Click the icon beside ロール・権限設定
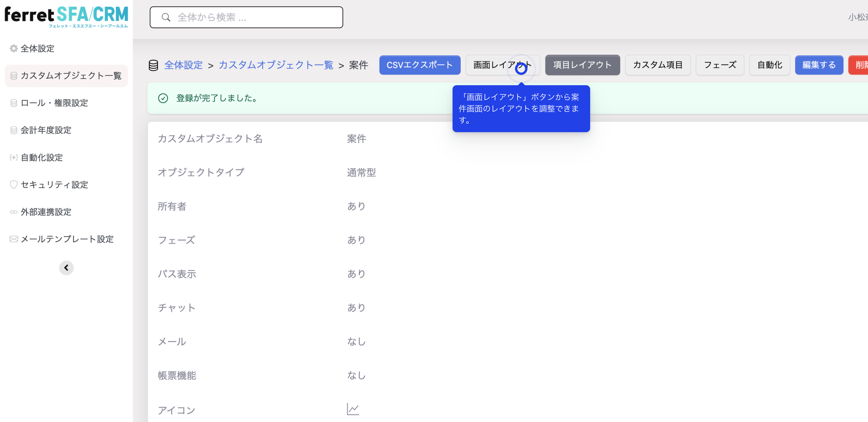This screenshot has height=422, width=868. (x=14, y=103)
